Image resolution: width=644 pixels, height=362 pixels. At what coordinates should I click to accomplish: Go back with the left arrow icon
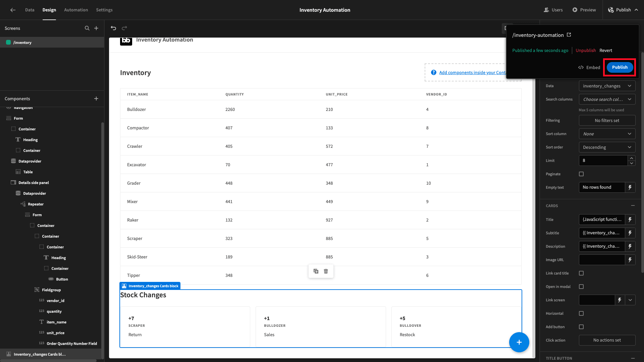pyautogui.click(x=13, y=10)
